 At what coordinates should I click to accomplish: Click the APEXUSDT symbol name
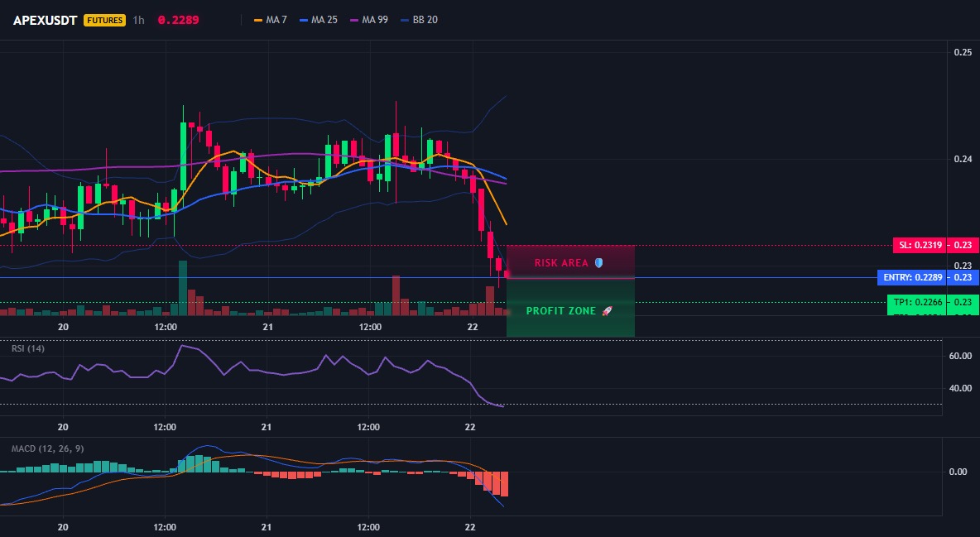coord(45,20)
